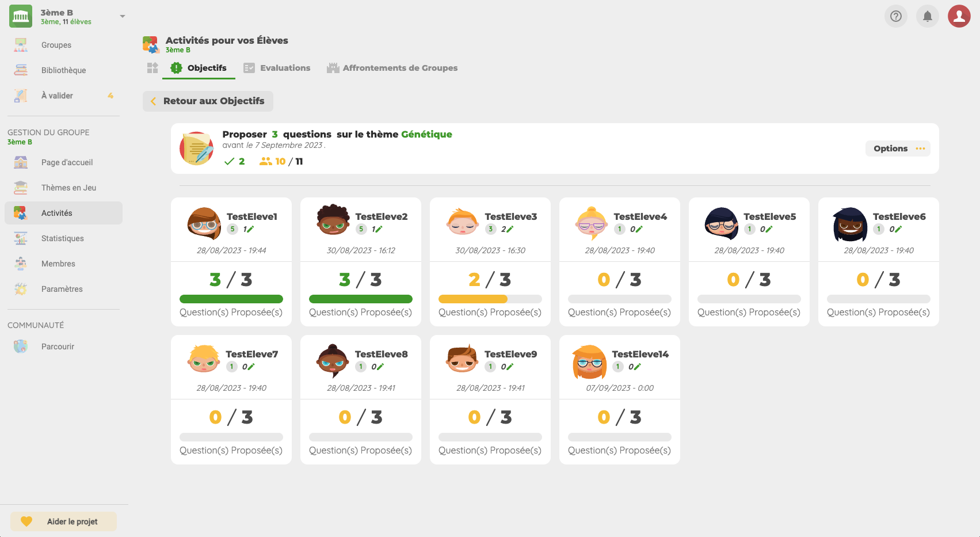This screenshot has height=537, width=980.
Task: Click the 3ème B school building icon
Action: (21, 16)
